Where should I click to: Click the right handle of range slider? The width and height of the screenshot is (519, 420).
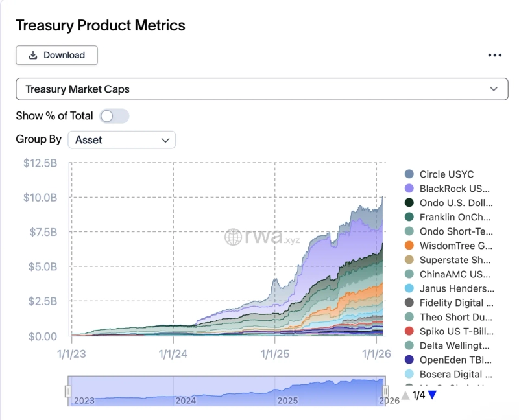click(x=385, y=391)
